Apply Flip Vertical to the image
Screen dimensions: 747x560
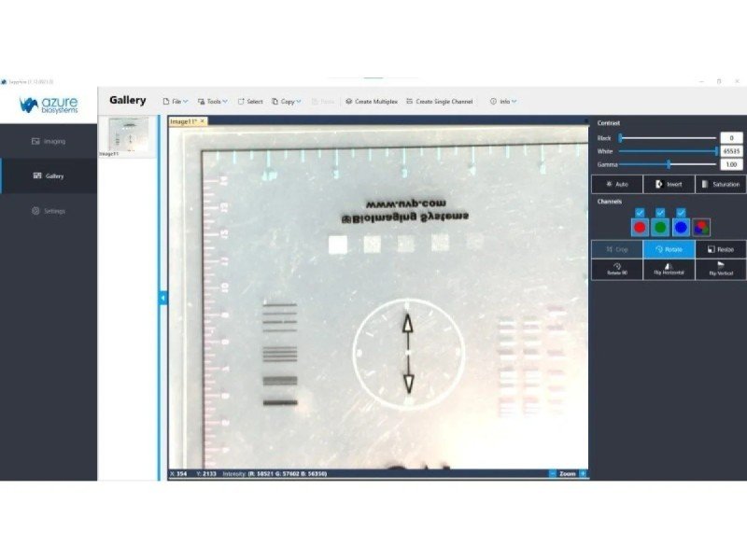click(720, 270)
